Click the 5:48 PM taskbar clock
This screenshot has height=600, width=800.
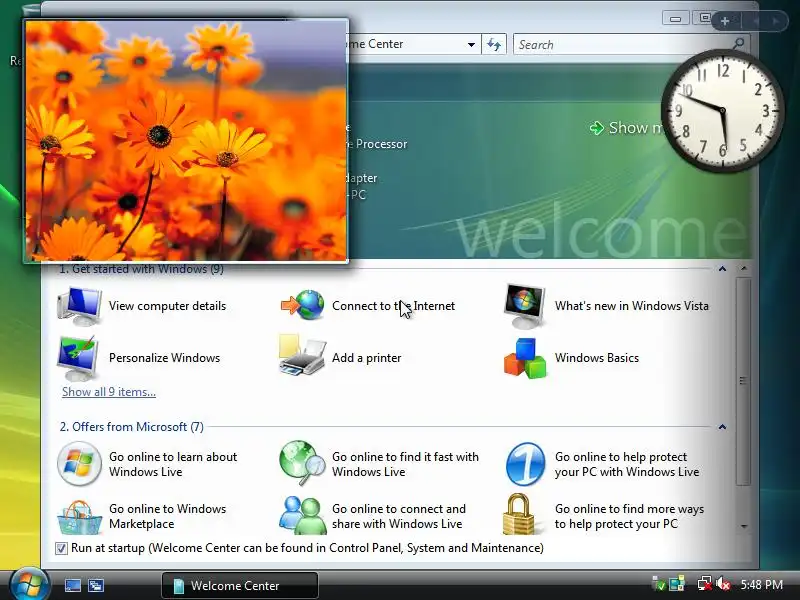click(x=762, y=585)
